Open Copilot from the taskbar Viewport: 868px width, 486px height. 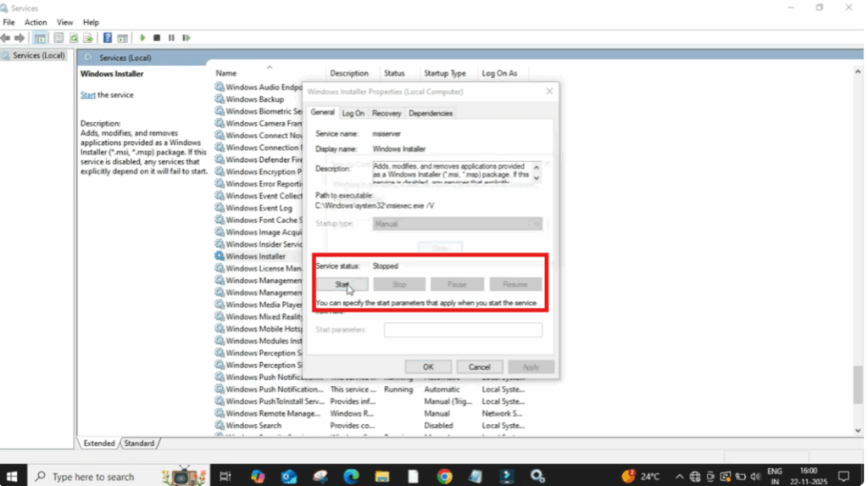(x=258, y=476)
